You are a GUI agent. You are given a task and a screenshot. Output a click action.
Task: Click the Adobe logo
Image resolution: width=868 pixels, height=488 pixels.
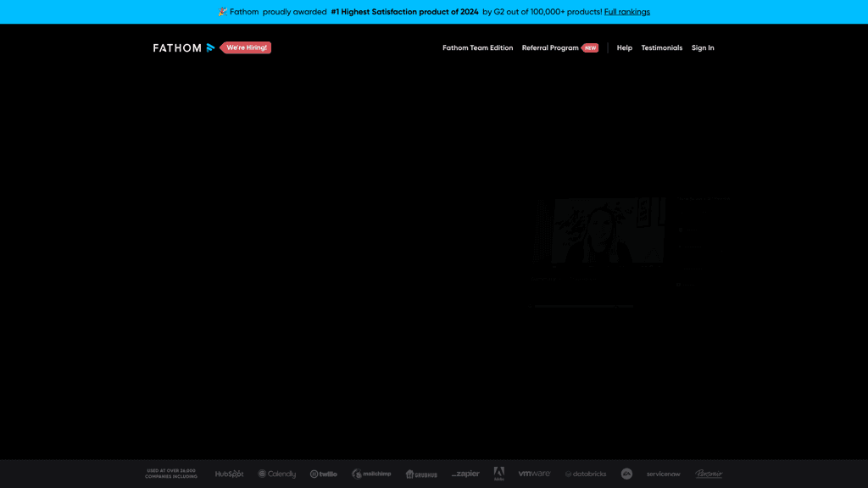tap(498, 474)
